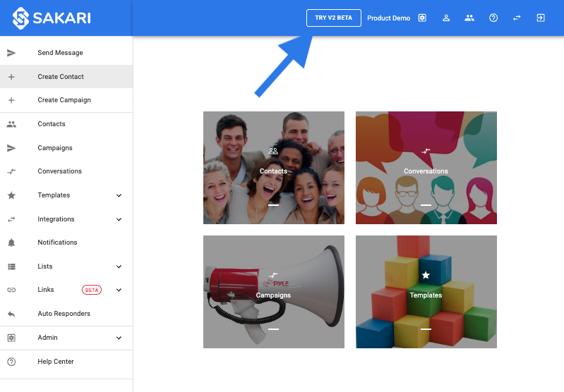This screenshot has width=564, height=392.
Task: Open Help Center from the sidebar
Action: pos(66,362)
